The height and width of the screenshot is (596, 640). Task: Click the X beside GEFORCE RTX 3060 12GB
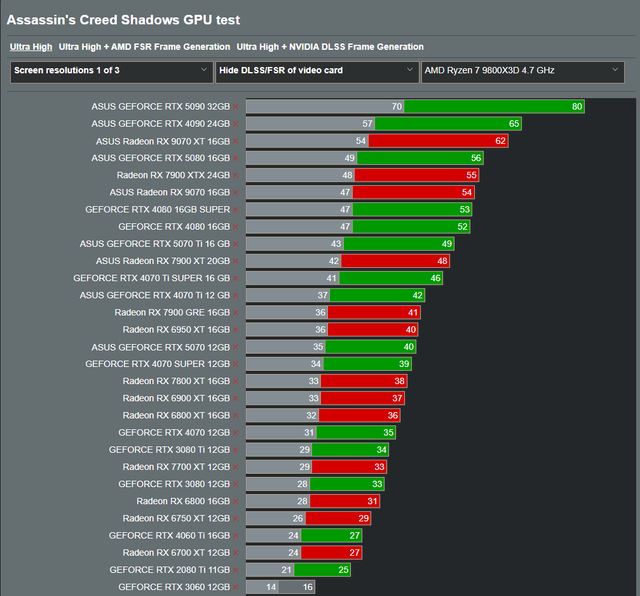tap(236, 587)
